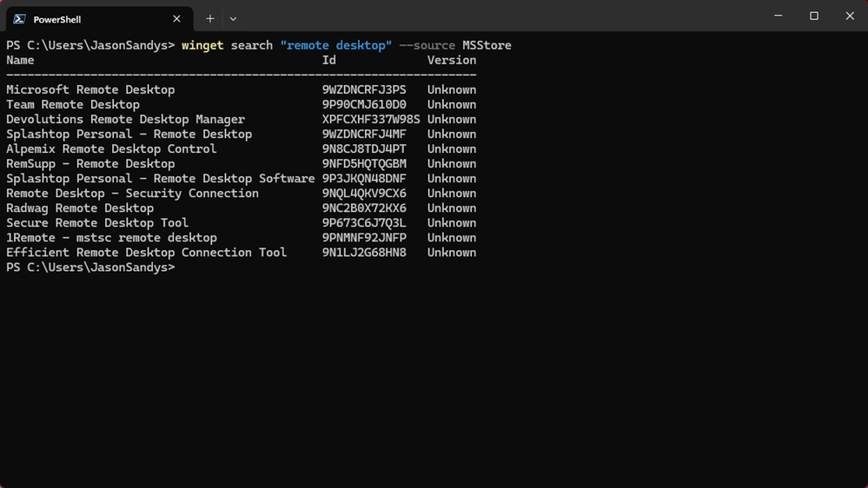Click the Id 9NC2B0X72KX6

pyautogui.click(x=364, y=208)
